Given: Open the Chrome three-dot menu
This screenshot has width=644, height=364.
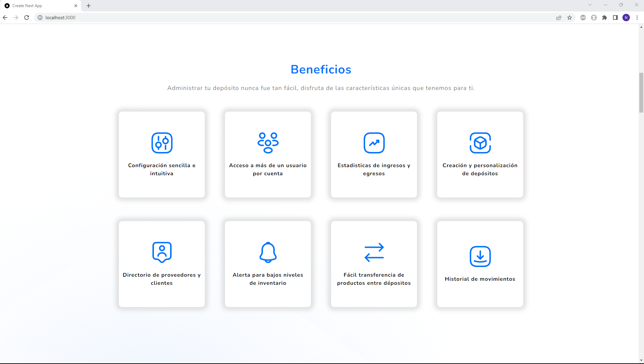Looking at the screenshot, I should pyautogui.click(x=637, y=18).
